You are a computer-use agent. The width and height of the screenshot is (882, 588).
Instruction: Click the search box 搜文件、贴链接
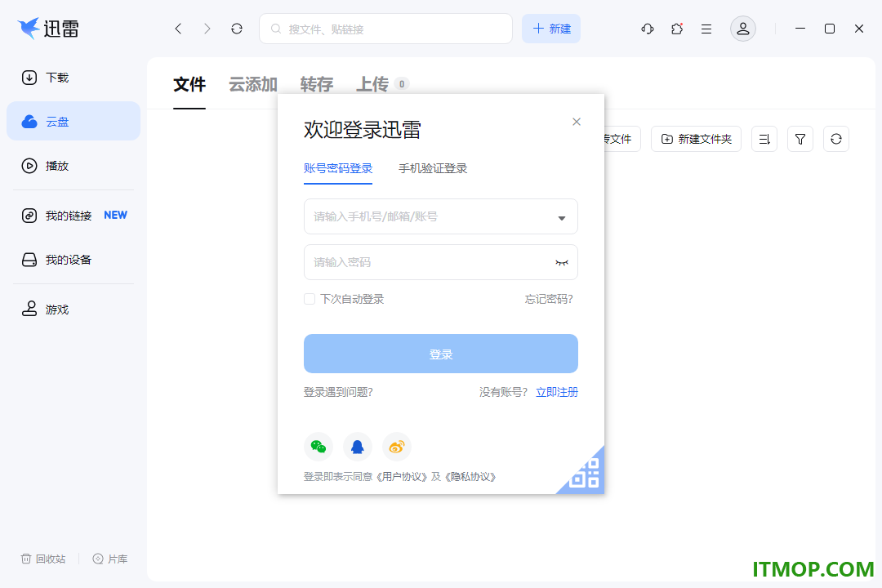click(x=385, y=29)
